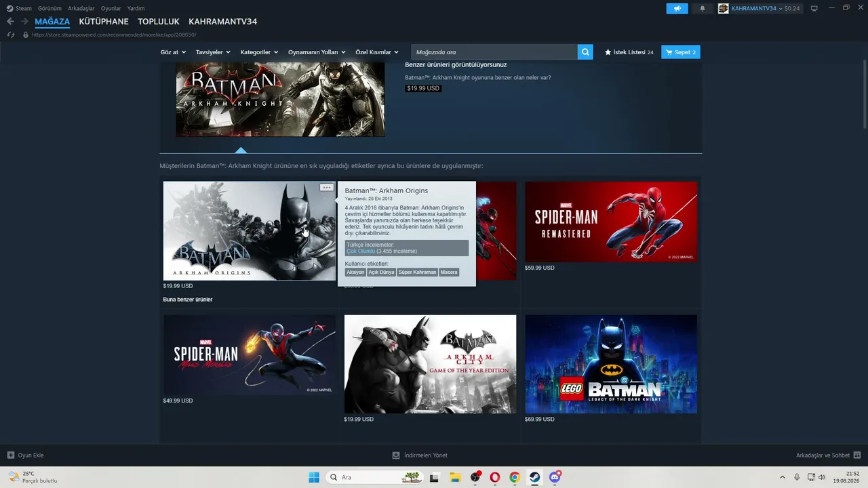Switch to the KÜTÜPHANE tab
This screenshot has width=868, height=488.
pos(104,22)
